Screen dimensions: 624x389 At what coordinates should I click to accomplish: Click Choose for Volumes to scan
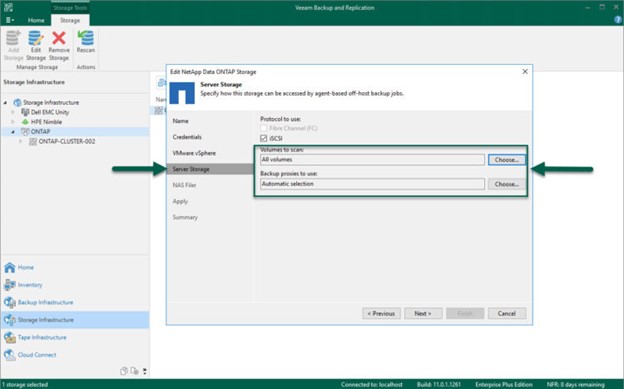[x=507, y=160]
